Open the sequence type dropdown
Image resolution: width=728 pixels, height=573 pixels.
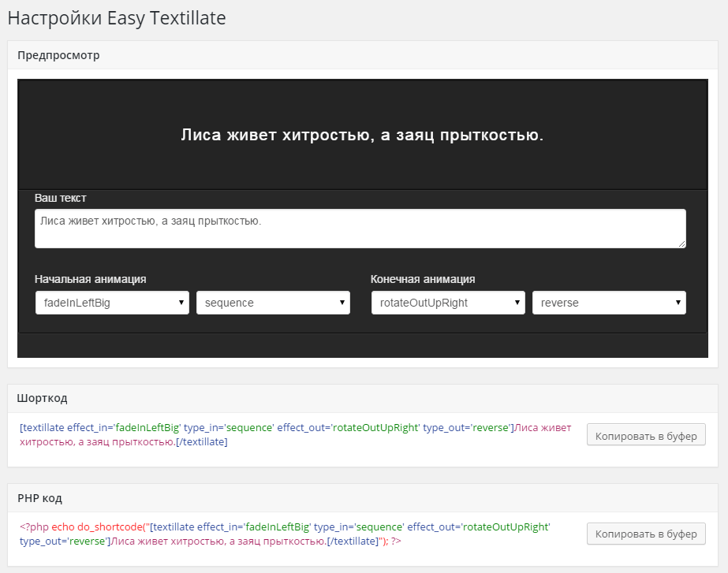coord(273,303)
